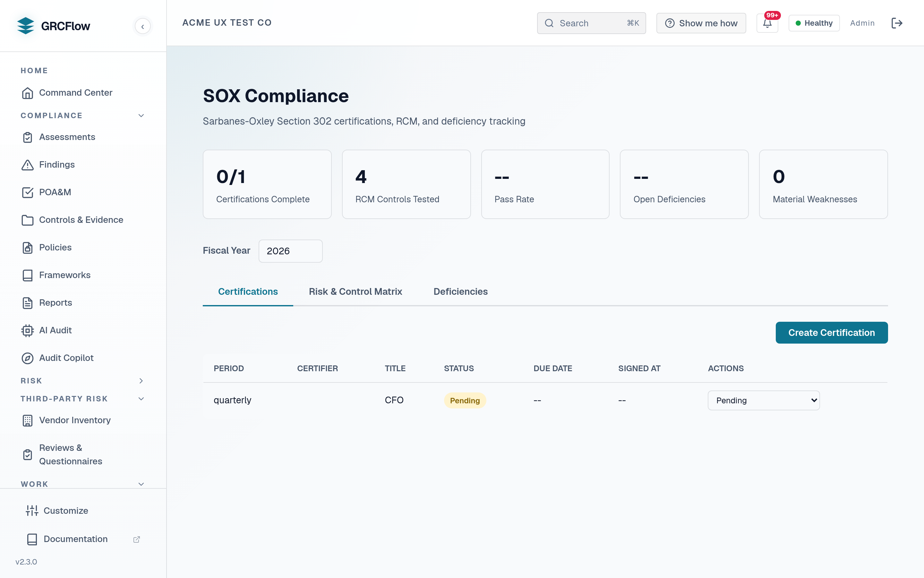Click the Customize sliders icon
This screenshot has height=578, width=924.
32,511
